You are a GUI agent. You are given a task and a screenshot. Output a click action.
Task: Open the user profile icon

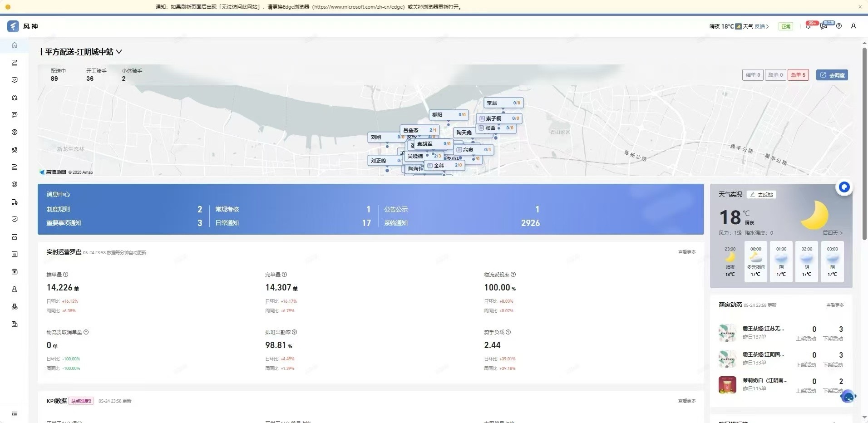point(853,26)
